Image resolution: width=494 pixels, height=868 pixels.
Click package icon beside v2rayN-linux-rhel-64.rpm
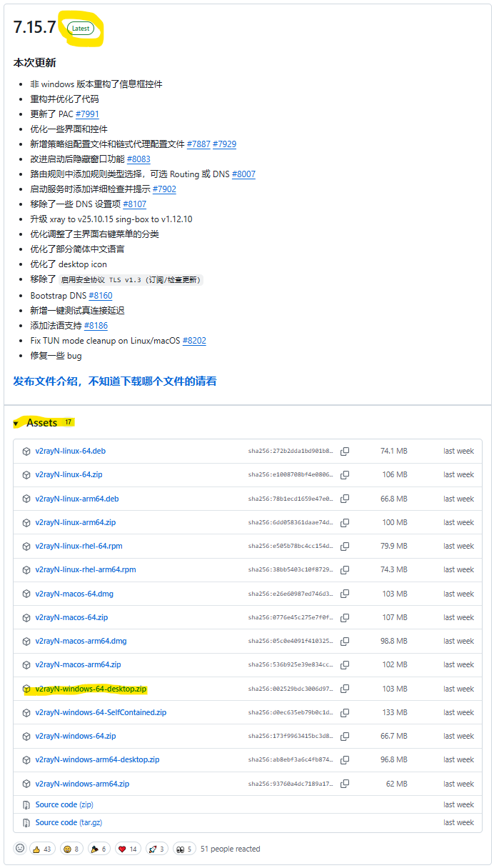tap(26, 547)
